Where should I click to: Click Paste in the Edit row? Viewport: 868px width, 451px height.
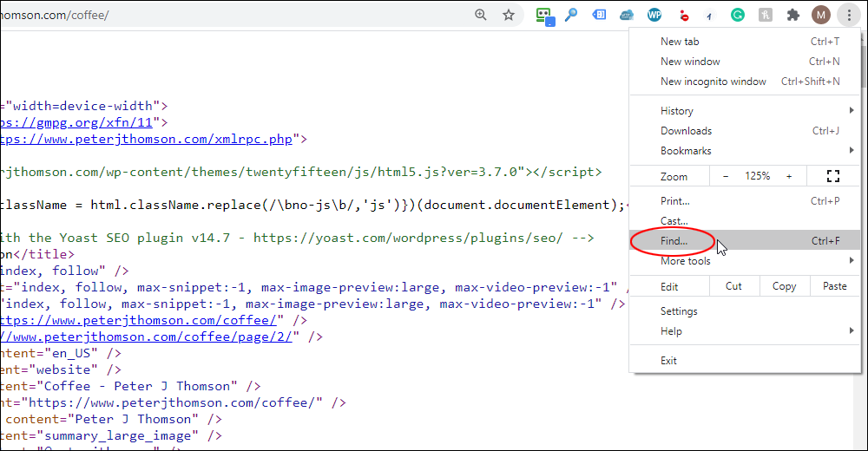[x=835, y=286]
